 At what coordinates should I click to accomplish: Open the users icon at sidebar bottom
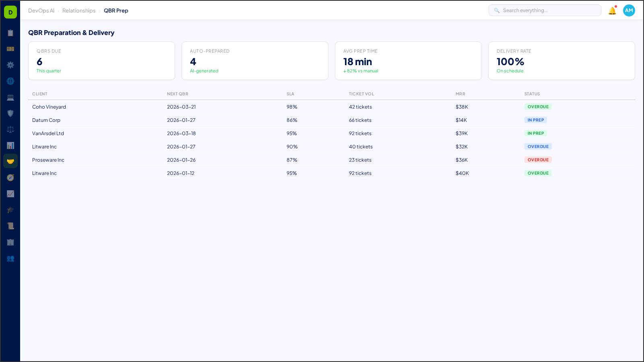10,259
